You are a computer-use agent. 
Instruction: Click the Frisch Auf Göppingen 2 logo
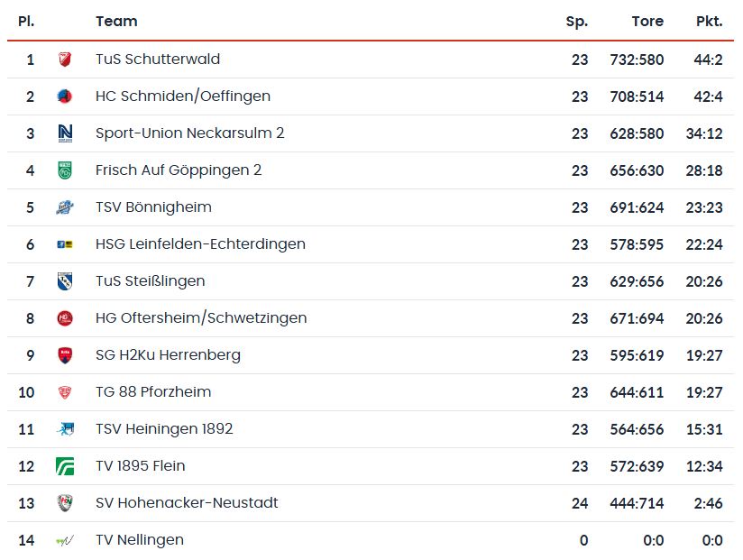pyautogui.click(x=65, y=170)
